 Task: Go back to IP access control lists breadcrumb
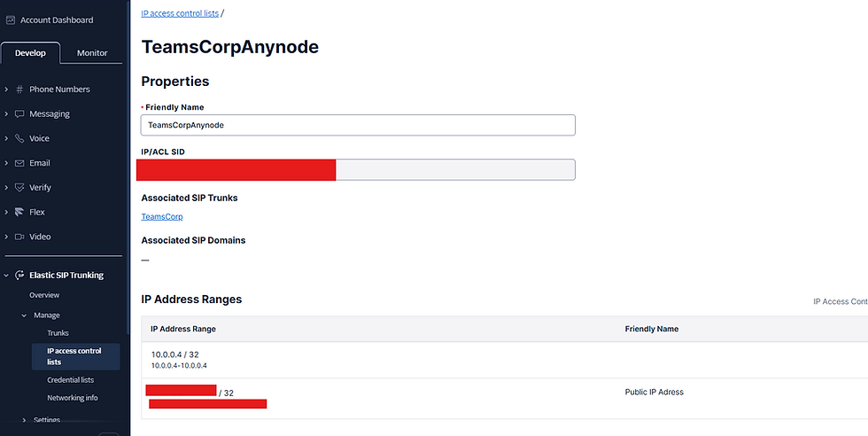pyautogui.click(x=180, y=13)
